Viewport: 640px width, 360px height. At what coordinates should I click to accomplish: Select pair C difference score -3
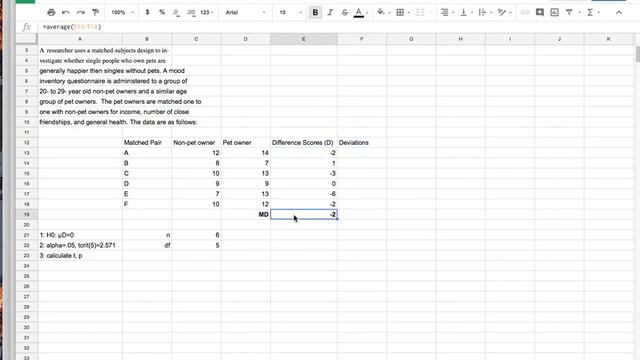304,173
